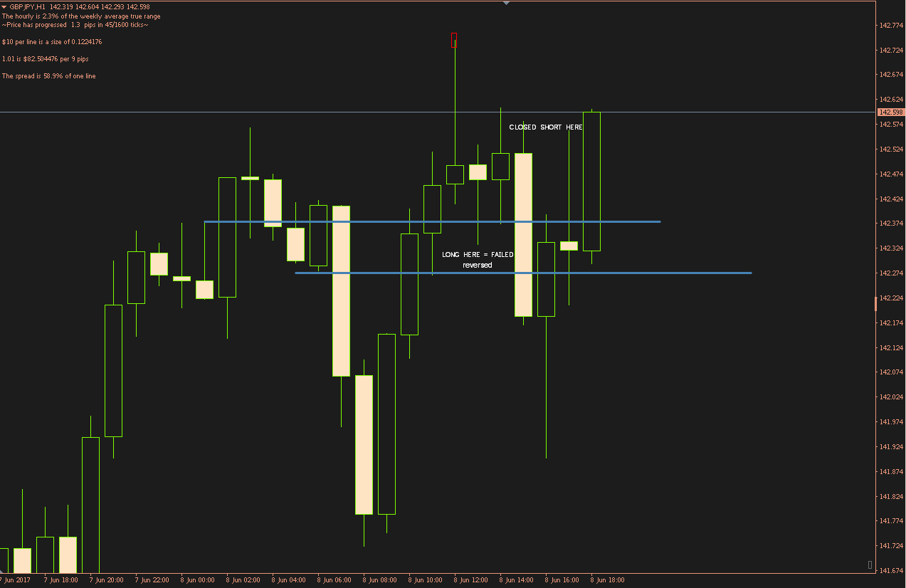
Task: Click the '7 Jun 20:00' time axis label
Action: tap(107, 580)
